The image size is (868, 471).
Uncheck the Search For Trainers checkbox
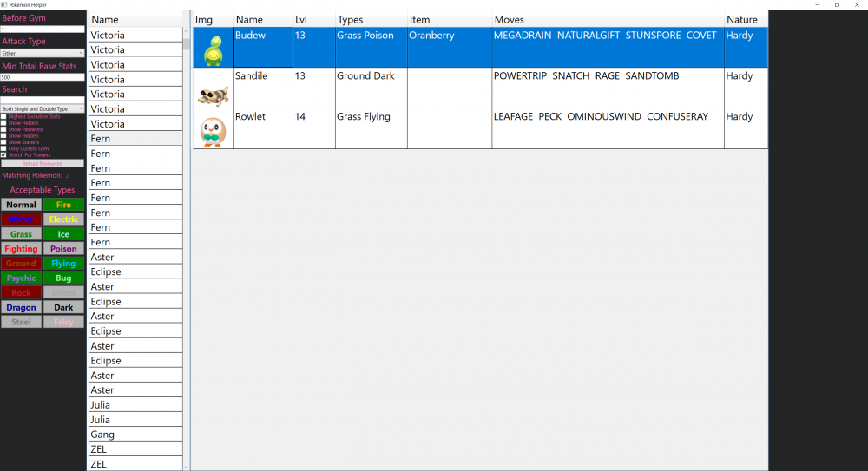[x=3, y=155]
